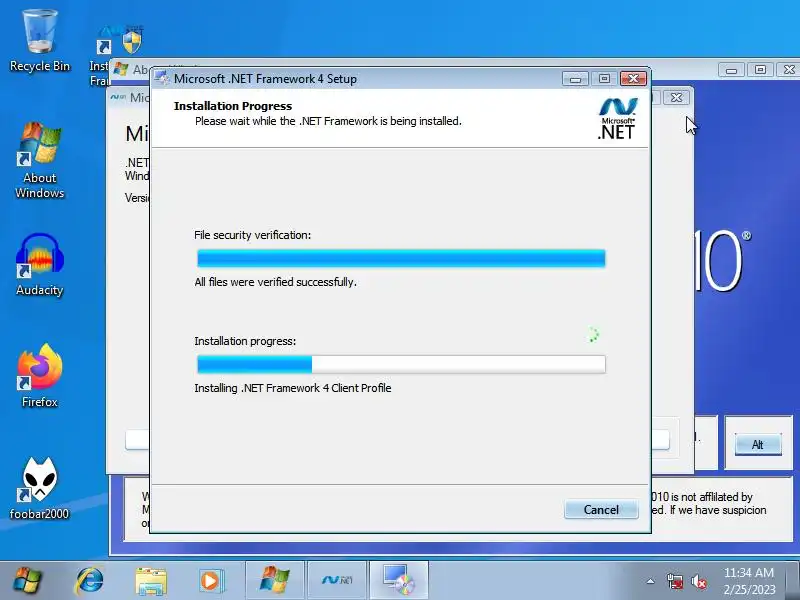Click the network status tray icon

pos(674,581)
